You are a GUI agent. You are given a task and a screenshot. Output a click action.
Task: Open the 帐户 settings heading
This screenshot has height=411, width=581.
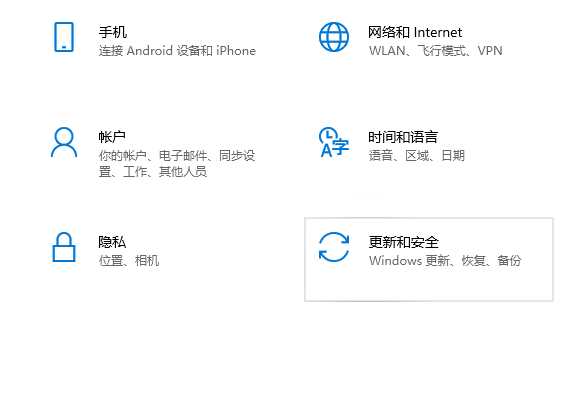pos(112,137)
